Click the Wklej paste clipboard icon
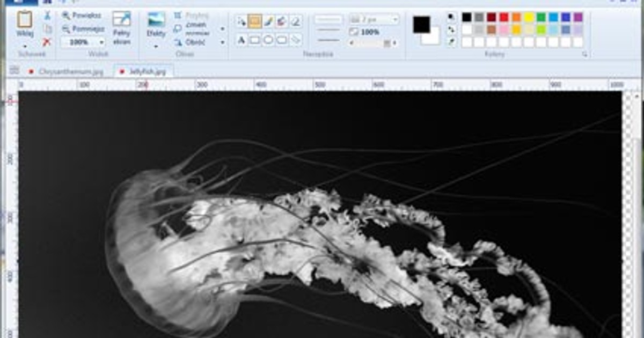Screen dimensions: 644x338 pyautogui.click(x=25, y=20)
